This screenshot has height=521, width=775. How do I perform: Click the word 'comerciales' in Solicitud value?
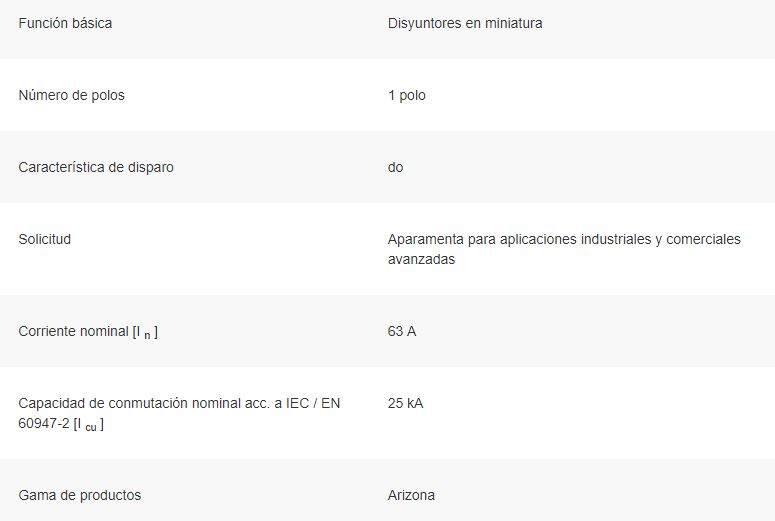[x=703, y=239]
